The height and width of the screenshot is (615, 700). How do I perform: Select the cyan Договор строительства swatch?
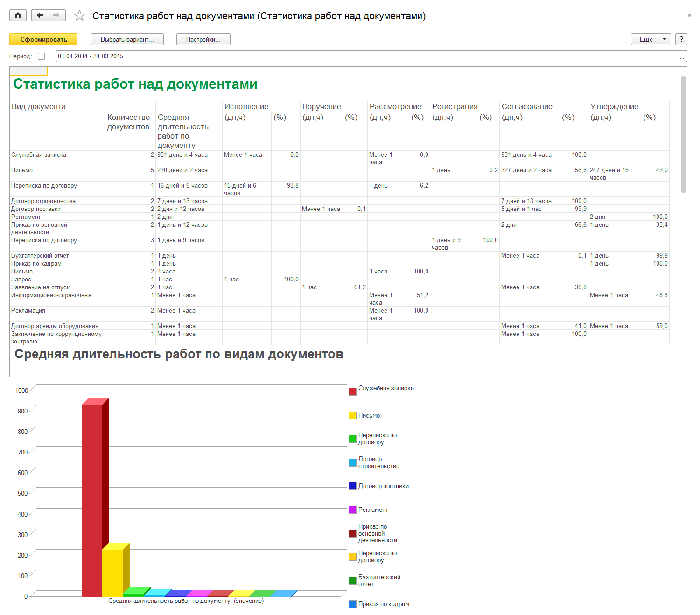coord(352,462)
